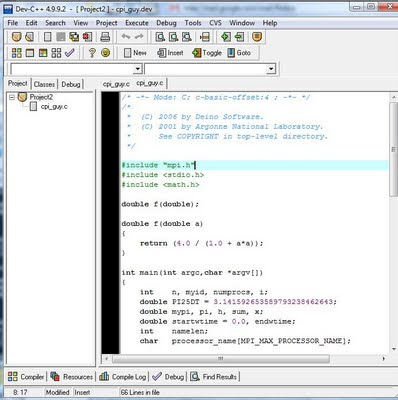Close the current file with red-X icon

pyautogui.click(x=87, y=37)
